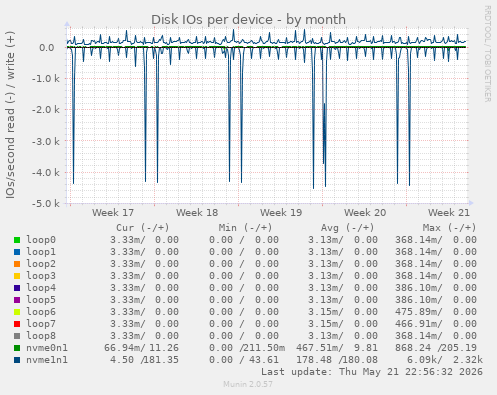Screen dimensions: 497x395
Task: Select the loop7 legend label
Action: click(41, 324)
